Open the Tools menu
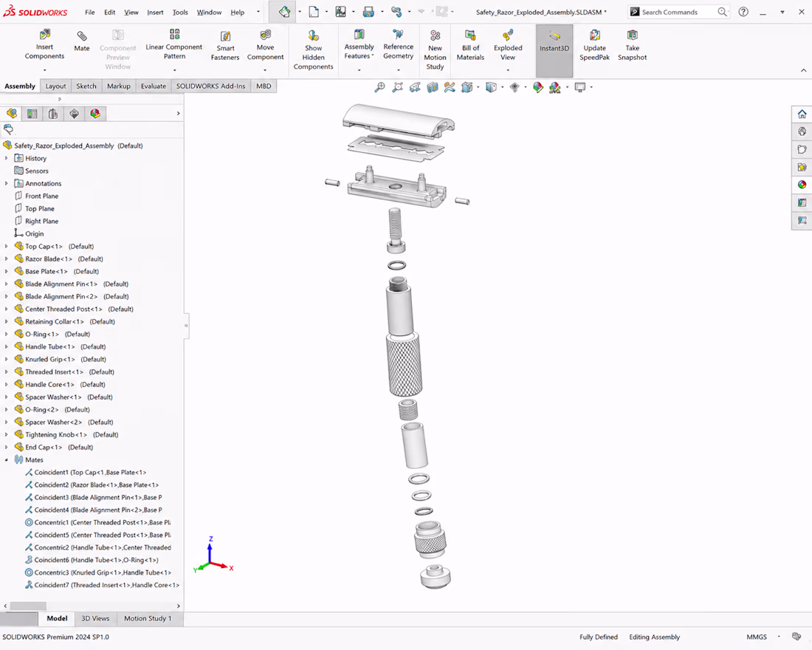This screenshot has width=812, height=650. [x=180, y=12]
